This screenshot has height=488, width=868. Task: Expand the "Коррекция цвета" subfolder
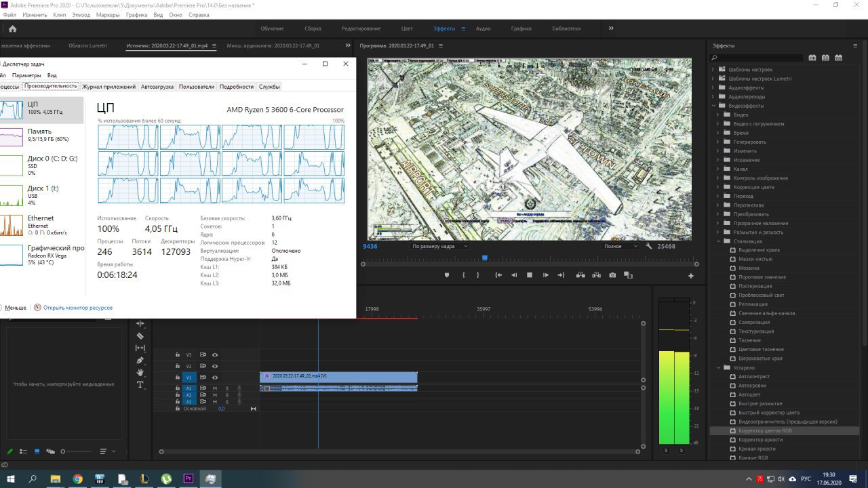point(719,187)
